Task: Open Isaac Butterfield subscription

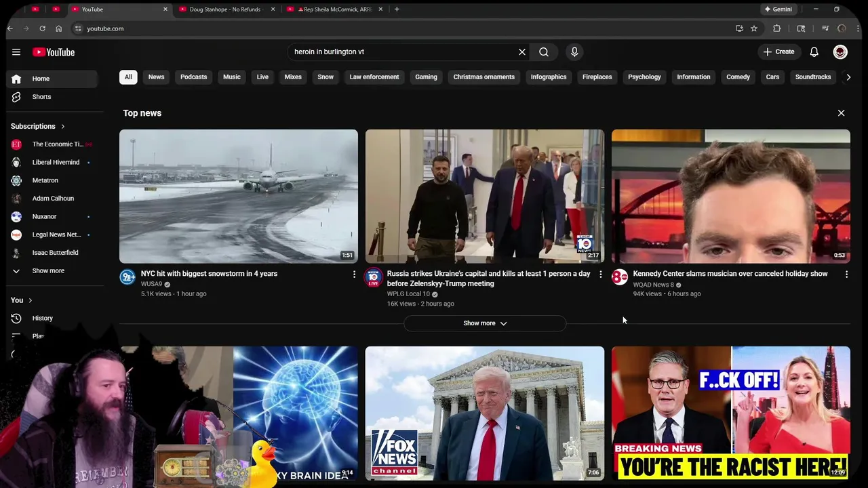Action: 52,253
